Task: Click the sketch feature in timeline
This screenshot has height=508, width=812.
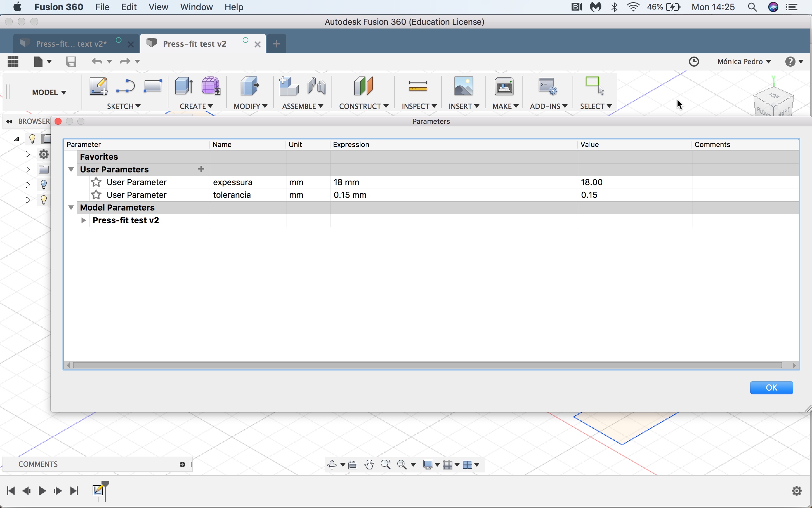Action: (x=98, y=490)
